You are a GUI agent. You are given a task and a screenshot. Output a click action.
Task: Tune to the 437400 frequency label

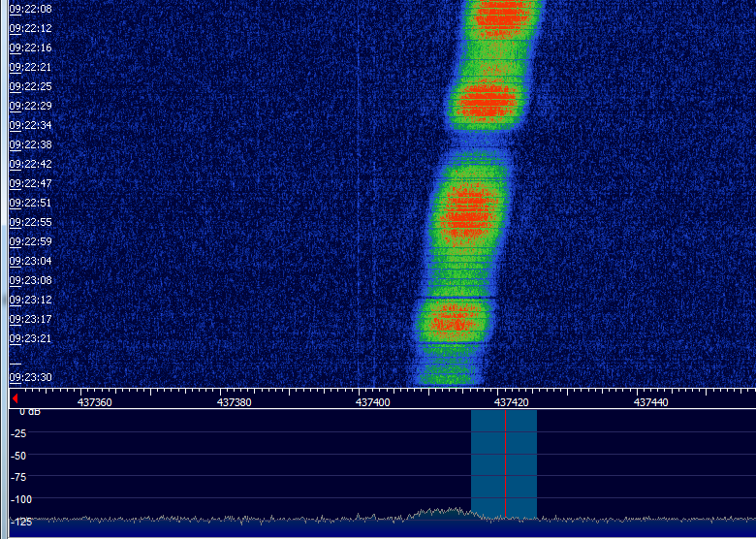[373, 402]
